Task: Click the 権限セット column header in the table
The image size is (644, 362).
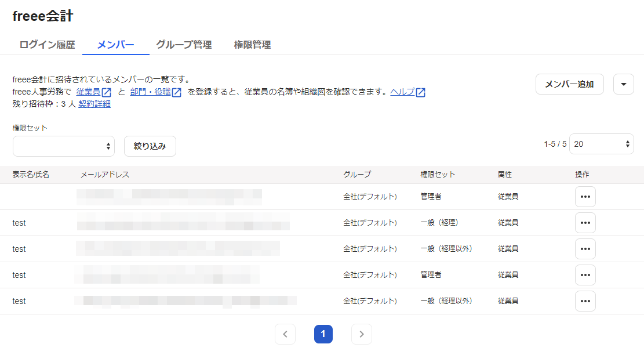Action: click(438, 175)
